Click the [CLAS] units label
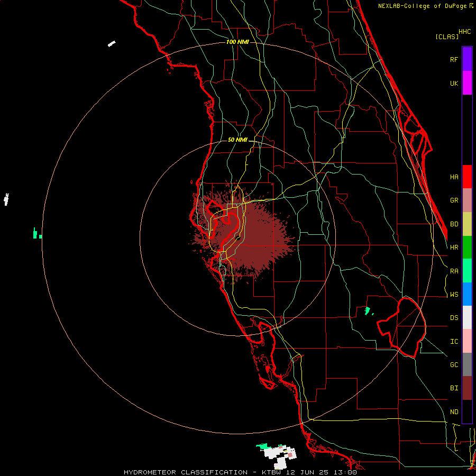Viewport: 476px width, 476px height. point(447,36)
